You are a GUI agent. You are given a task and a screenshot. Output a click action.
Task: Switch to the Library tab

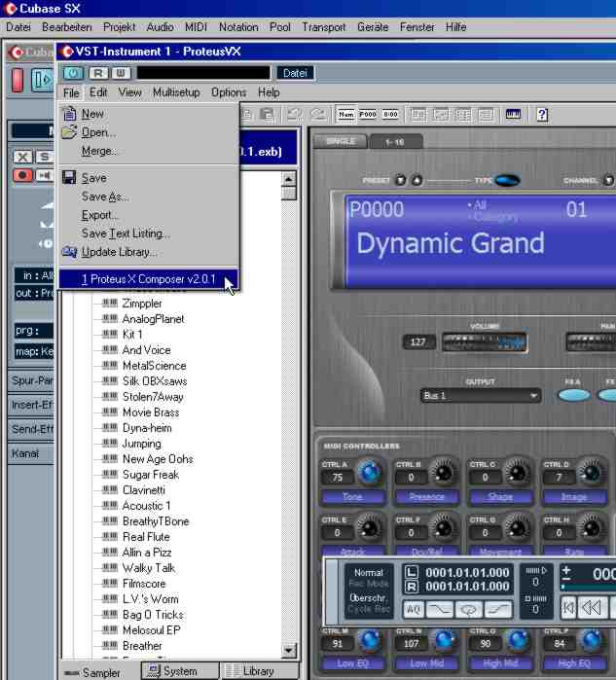tap(258, 671)
